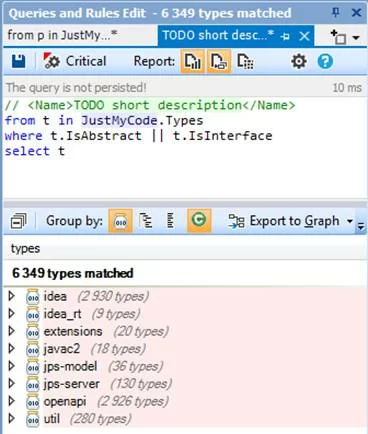
Task: Open the toolbar overflow chevron
Action: coord(361,226)
